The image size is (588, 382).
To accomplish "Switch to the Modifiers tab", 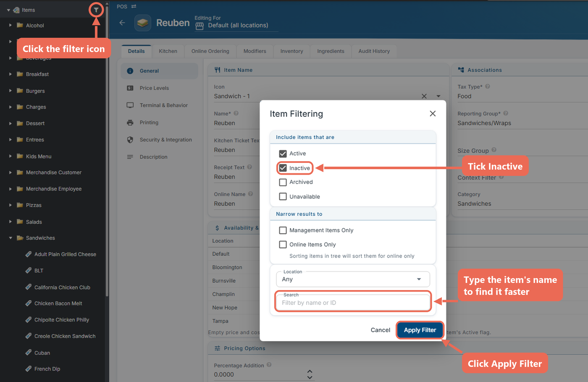I will click(x=255, y=51).
